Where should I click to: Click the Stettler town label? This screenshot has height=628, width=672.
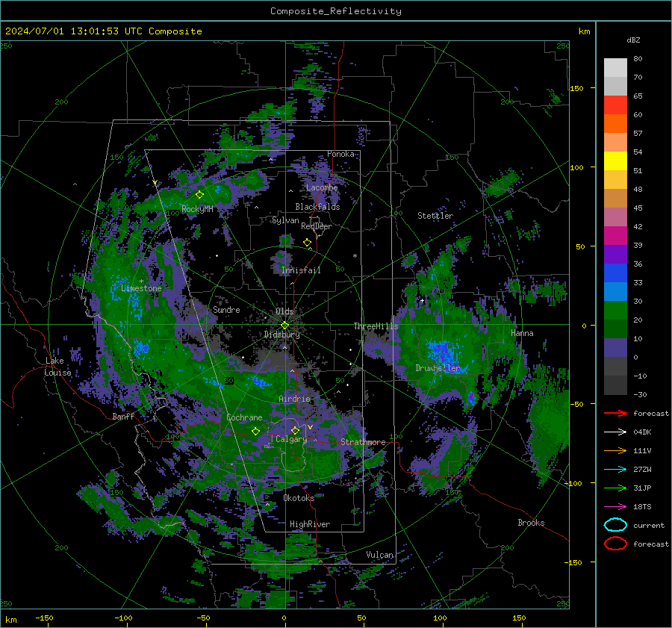coord(435,216)
